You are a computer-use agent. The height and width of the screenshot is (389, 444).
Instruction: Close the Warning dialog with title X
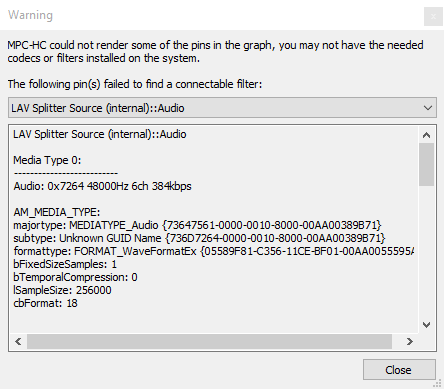point(433,16)
